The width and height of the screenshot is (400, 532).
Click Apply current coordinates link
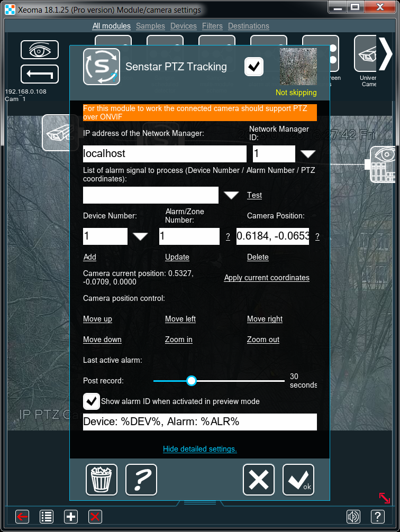267,278
